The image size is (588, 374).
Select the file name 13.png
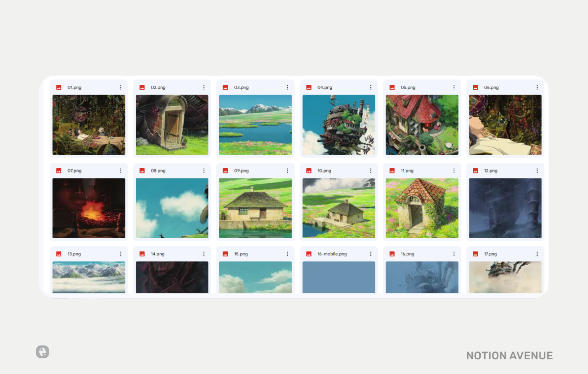tap(74, 254)
